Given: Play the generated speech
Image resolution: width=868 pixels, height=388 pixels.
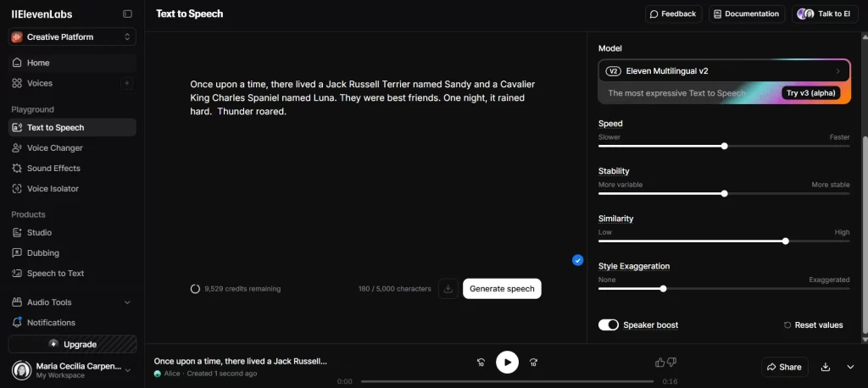Looking at the screenshot, I should pos(507,363).
